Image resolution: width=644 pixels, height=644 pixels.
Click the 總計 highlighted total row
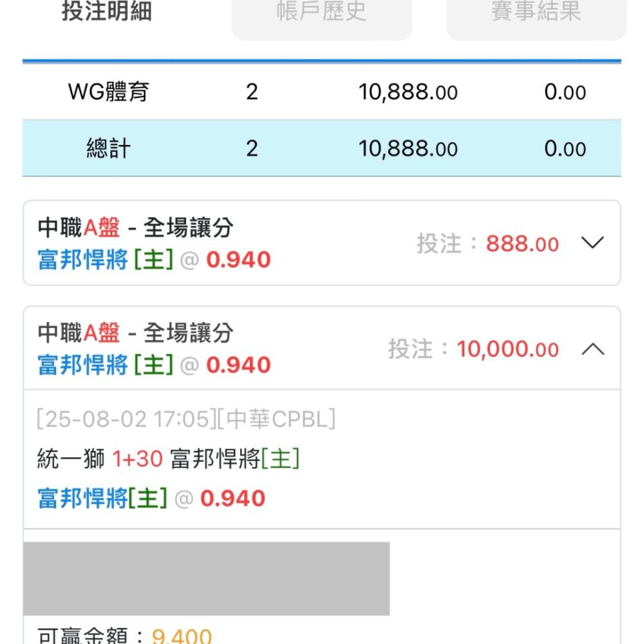pos(321,148)
